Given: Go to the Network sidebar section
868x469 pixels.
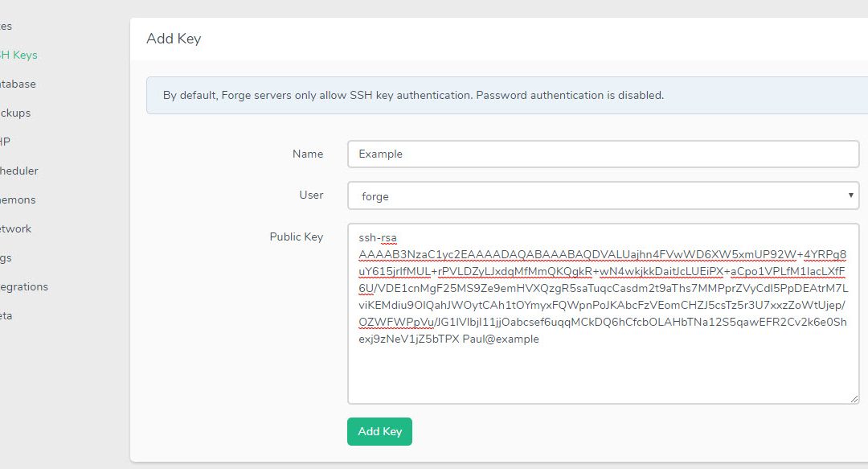Looking at the screenshot, I should [x=15, y=228].
